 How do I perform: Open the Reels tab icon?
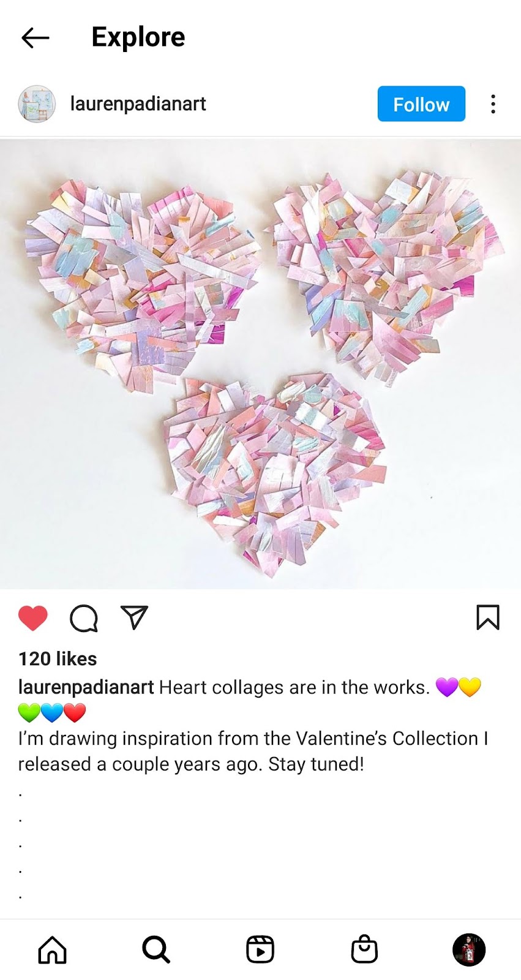(x=260, y=950)
